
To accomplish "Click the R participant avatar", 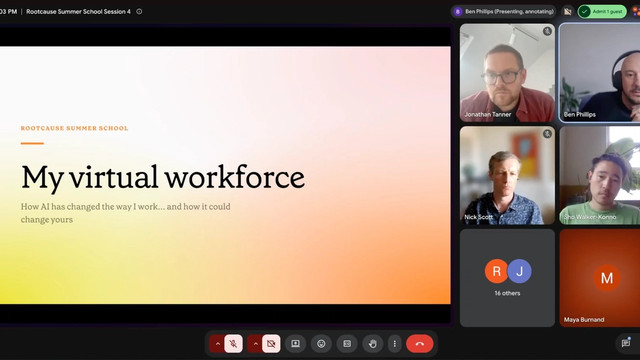I will tap(496, 271).
